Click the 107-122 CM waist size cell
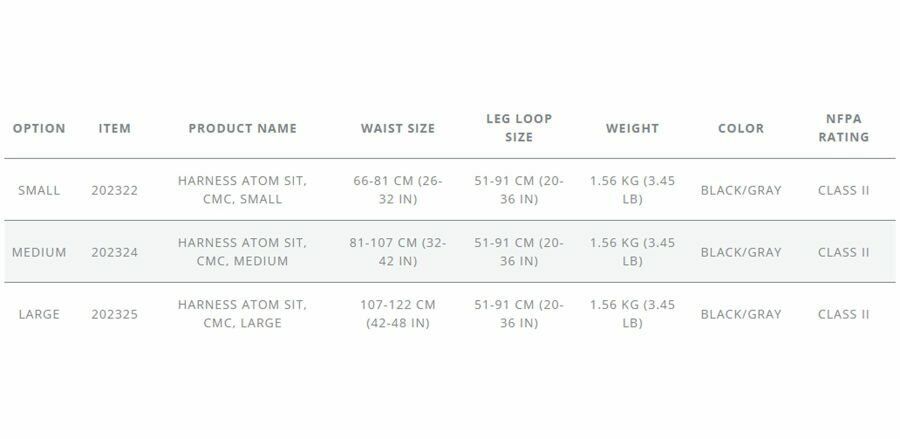This screenshot has width=900, height=439. [398, 314]
